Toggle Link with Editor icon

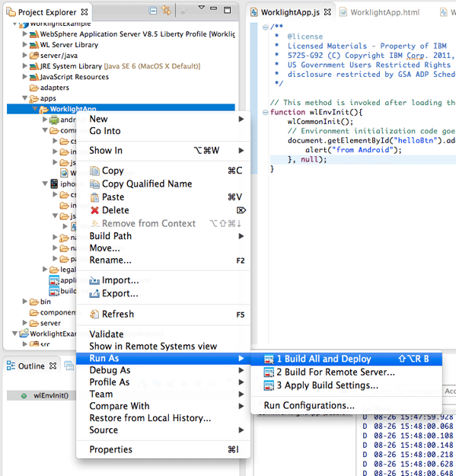166,11
